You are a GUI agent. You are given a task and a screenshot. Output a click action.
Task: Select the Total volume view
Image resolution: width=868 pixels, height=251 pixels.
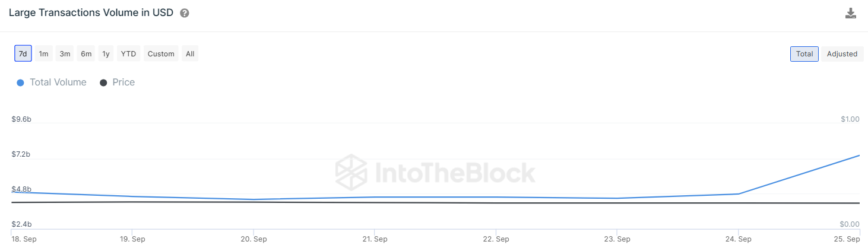804,53
